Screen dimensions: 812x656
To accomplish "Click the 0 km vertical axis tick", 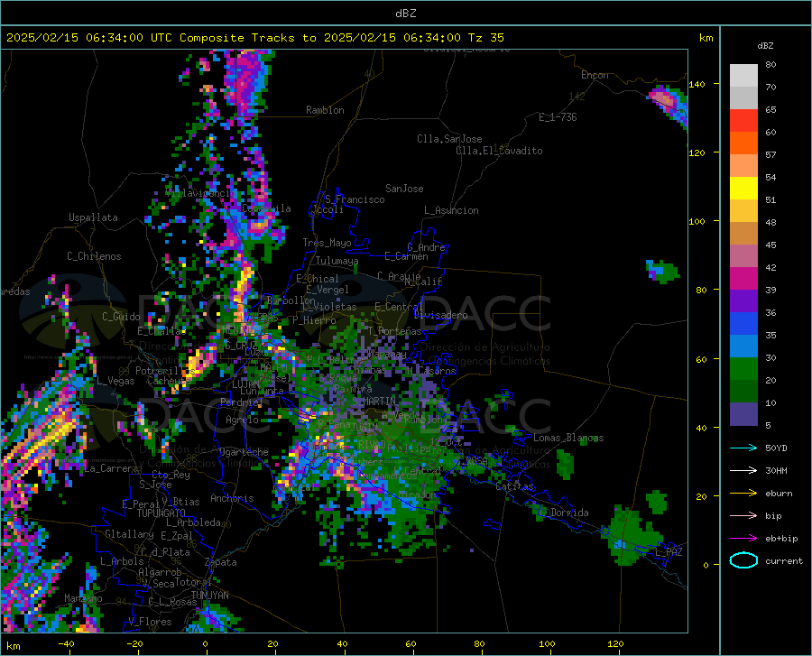I will tap(706, 565).
